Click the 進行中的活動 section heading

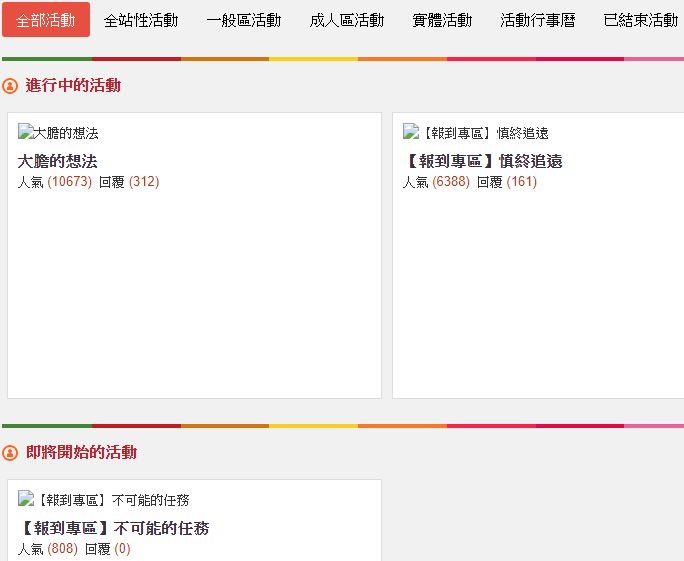tap(73, 86)
